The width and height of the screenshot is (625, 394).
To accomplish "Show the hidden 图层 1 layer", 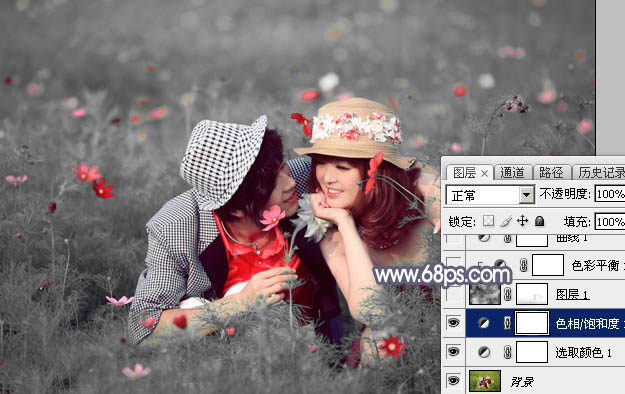I will 453,294.
